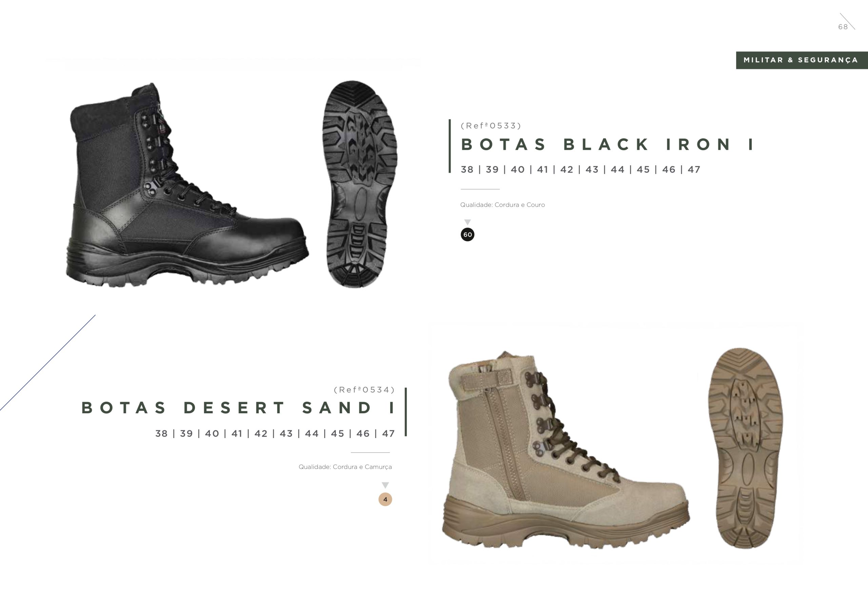Image resolution: width=868 pixels, height=614 pixels.
Task: Click the Botas Black Iron I title
Action: [x=608, y=144]
